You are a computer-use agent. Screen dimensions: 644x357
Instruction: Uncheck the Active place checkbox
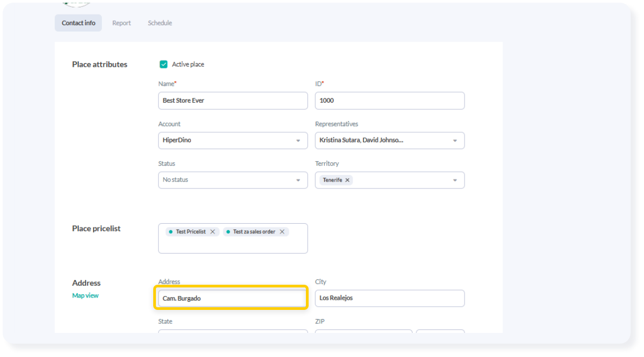[164, 64]
